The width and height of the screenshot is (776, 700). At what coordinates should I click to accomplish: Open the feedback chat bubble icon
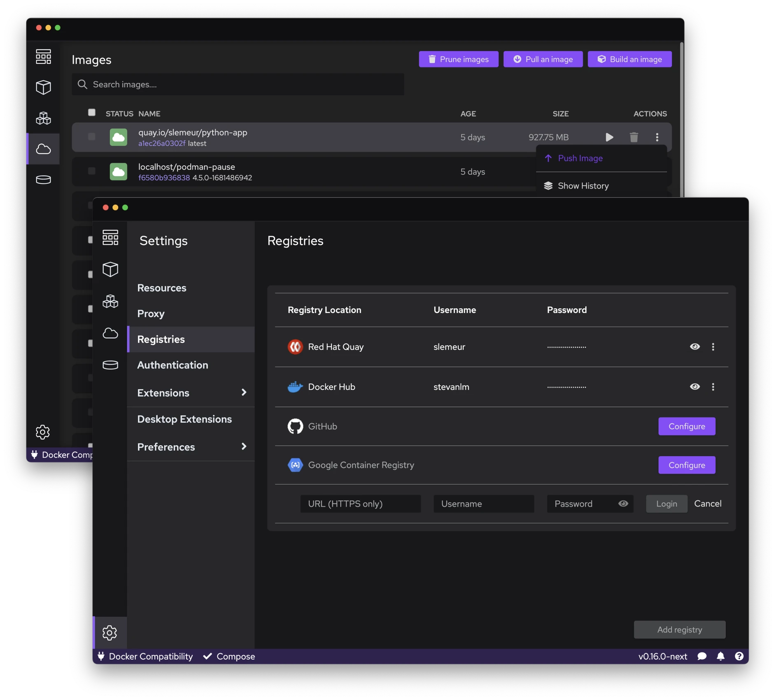click(x=702, y=656)
